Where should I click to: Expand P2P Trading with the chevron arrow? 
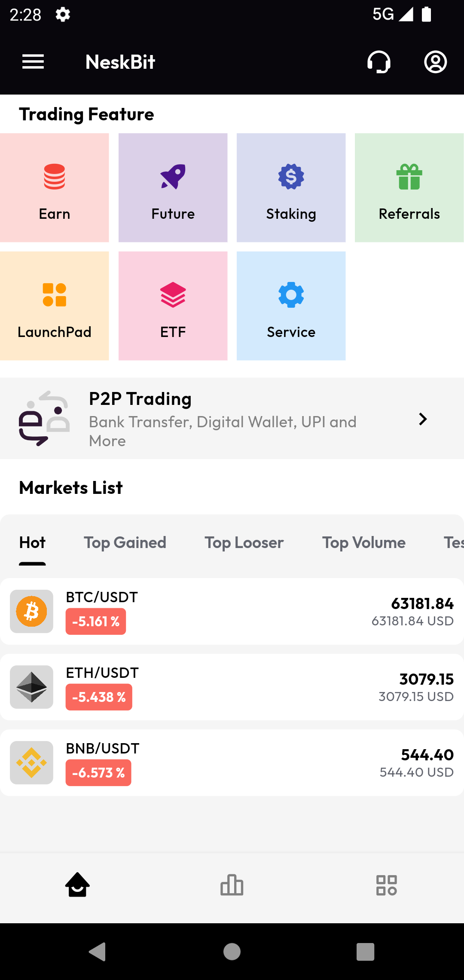tap(423, 419)
